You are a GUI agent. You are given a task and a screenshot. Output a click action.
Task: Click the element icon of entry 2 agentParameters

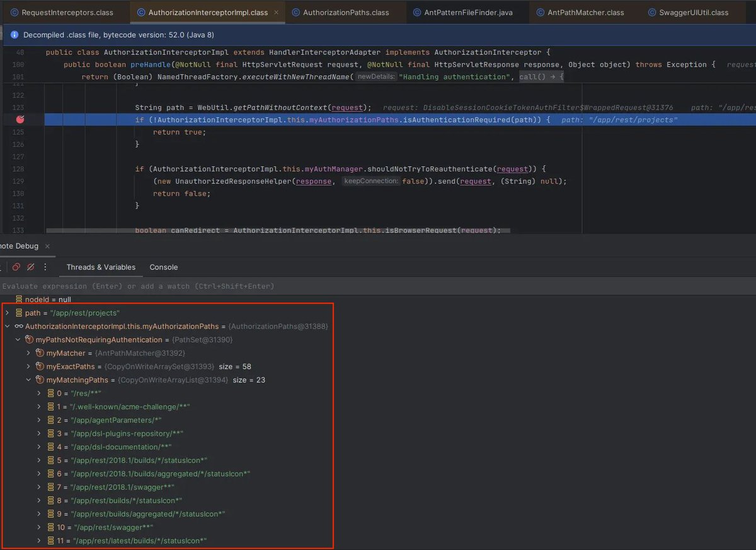click(51, 420)
